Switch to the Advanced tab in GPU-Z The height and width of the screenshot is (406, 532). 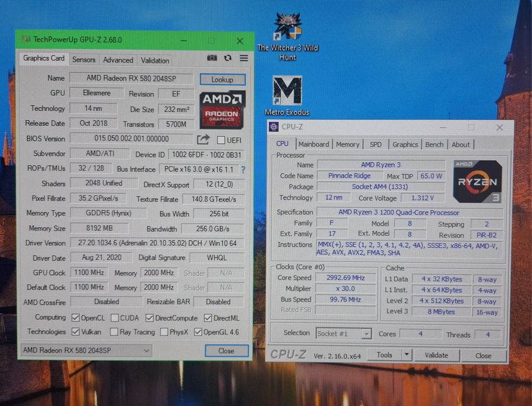click(x=118, y=60)
